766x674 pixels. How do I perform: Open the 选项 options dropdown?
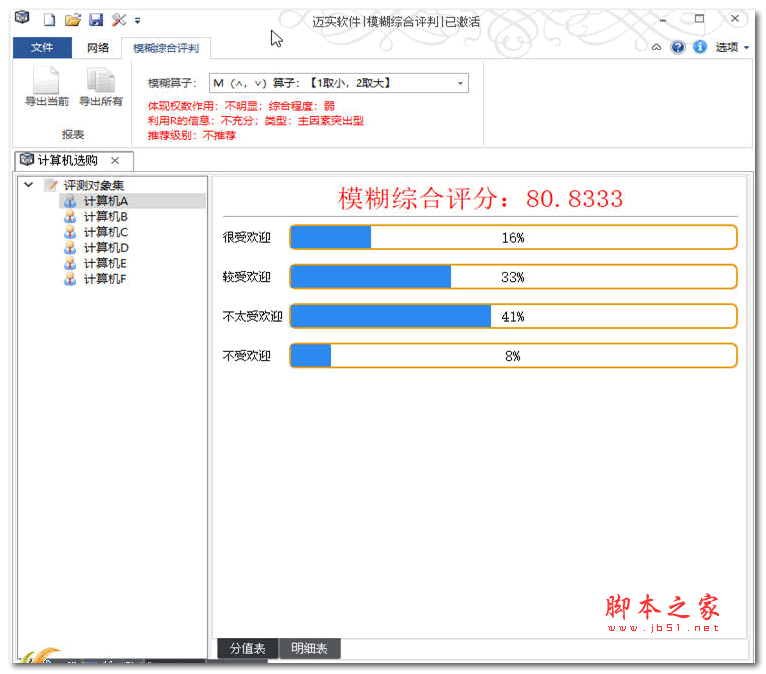[731, 47]
